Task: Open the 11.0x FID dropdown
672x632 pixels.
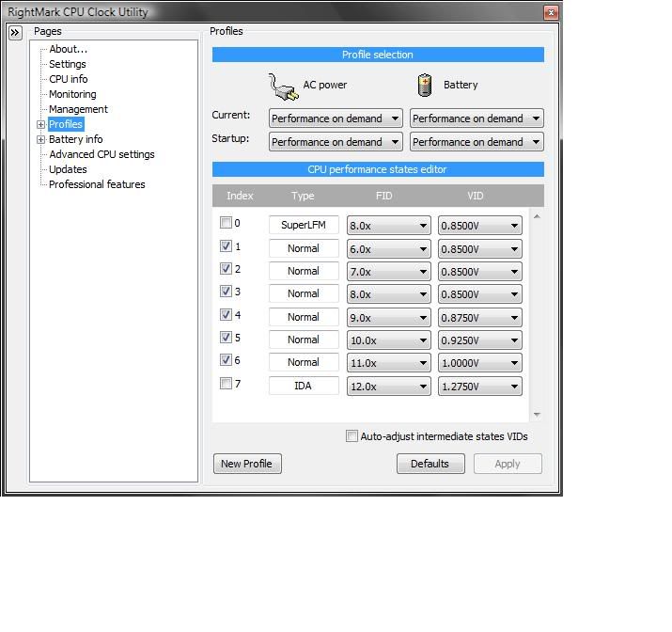Action: pos(389,363)
